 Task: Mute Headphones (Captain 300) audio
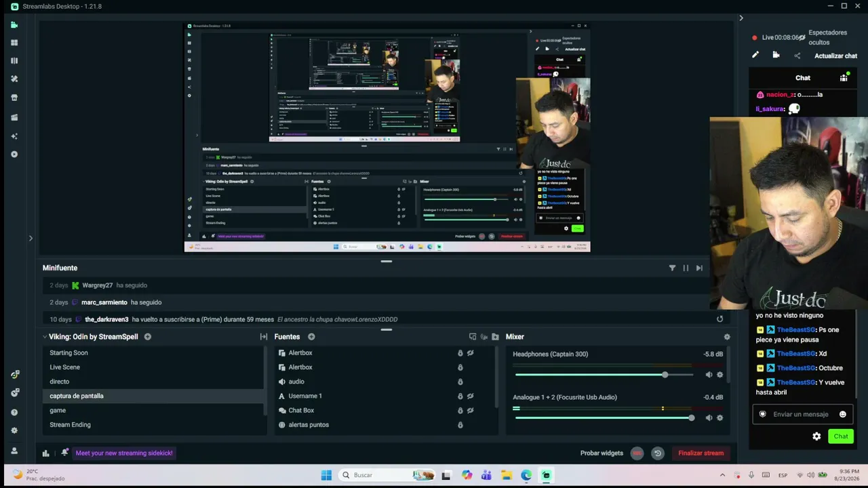click(709, 375)
